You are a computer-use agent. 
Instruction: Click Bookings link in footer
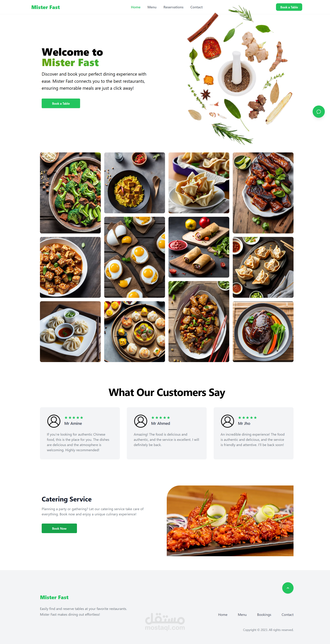[264, 614]
